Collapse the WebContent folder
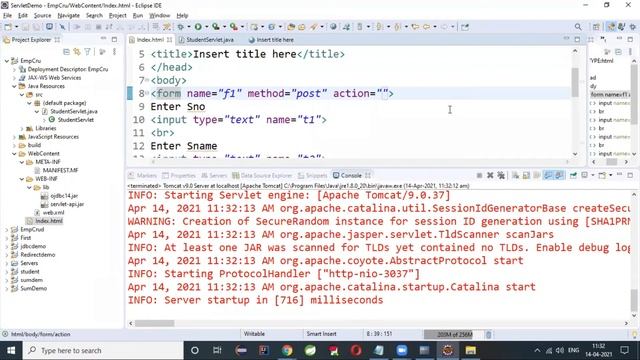640x360 pixels. [x=14, y=153]
